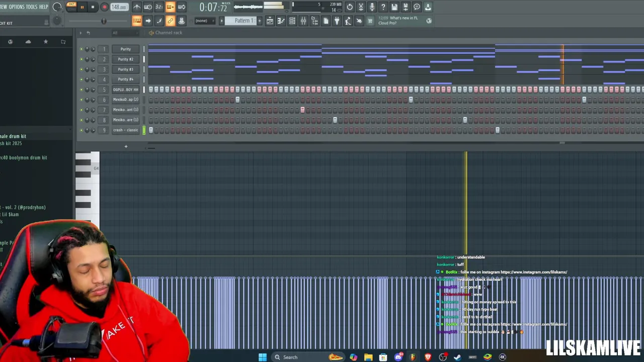
Task: Click the save new version icon
Action: coord(406,7)
